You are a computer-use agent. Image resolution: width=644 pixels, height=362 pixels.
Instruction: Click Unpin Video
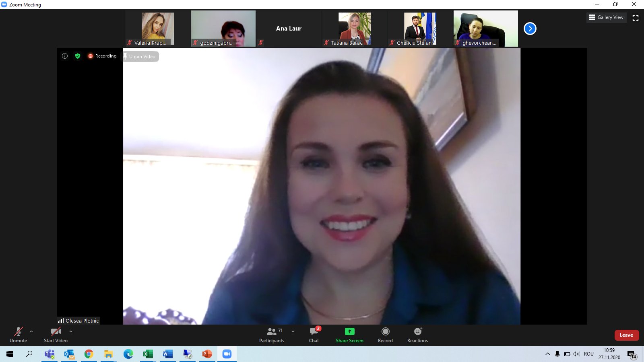coord(141,56)
